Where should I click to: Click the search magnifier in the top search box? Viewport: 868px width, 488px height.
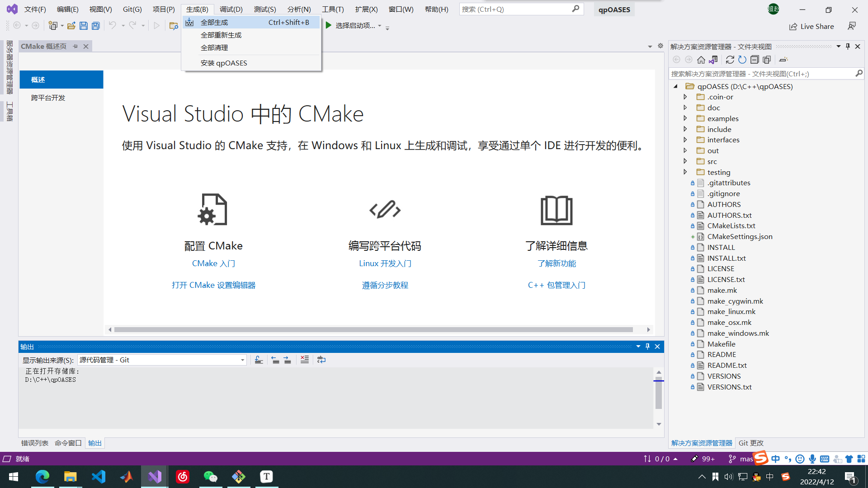pyautogui.click(x=576, y=9)
